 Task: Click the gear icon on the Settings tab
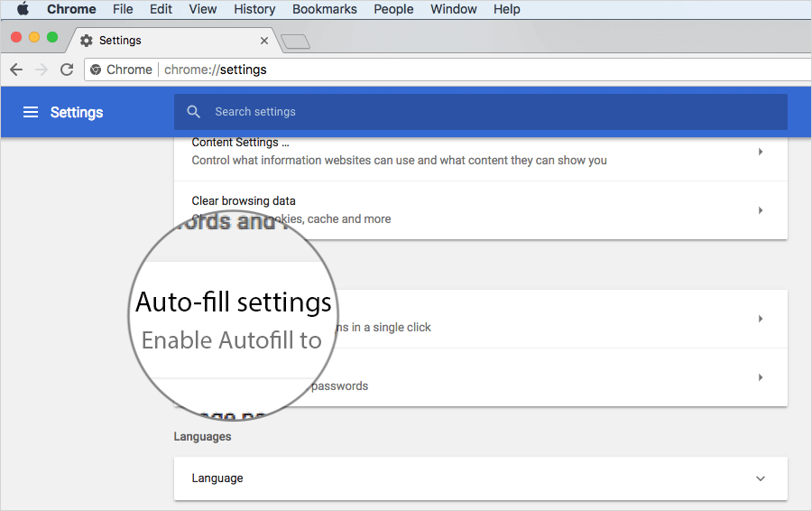point(87,41)
